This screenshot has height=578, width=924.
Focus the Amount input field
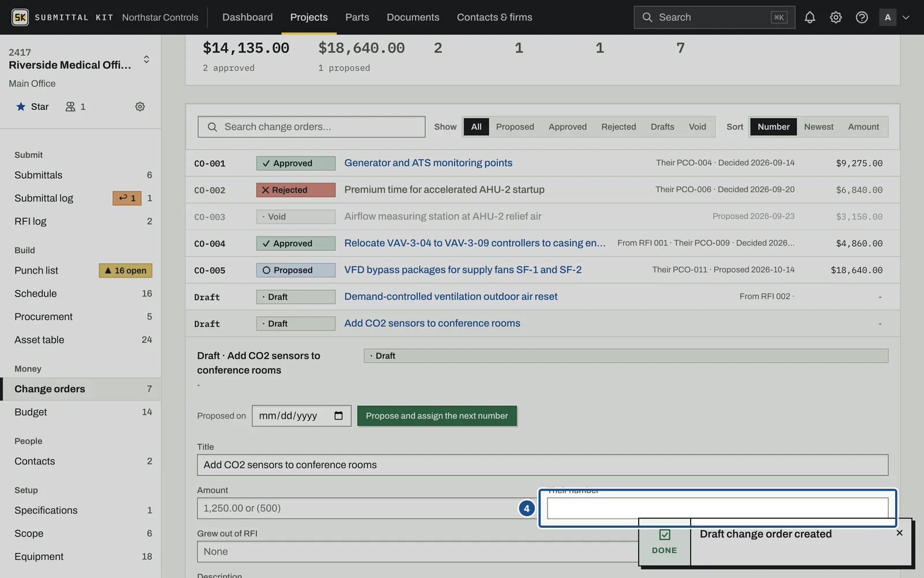point(367,508)
